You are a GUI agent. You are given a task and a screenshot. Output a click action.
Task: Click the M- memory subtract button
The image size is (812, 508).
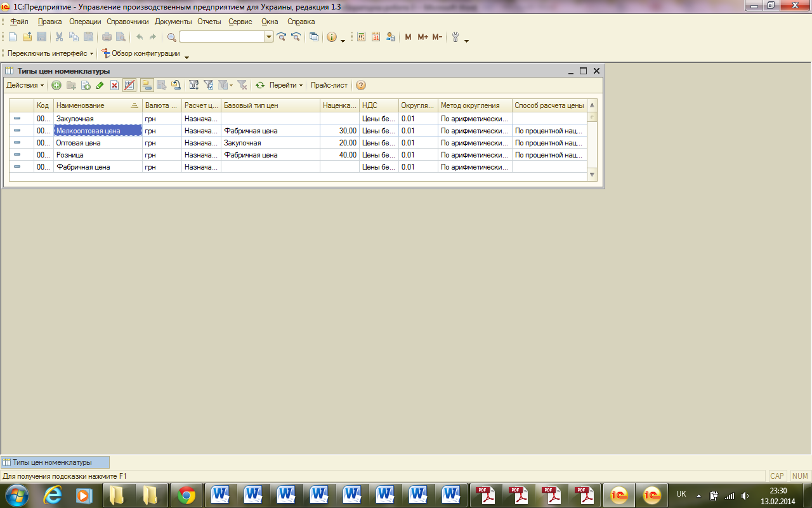pyautogui.click(x=437, y=37)
